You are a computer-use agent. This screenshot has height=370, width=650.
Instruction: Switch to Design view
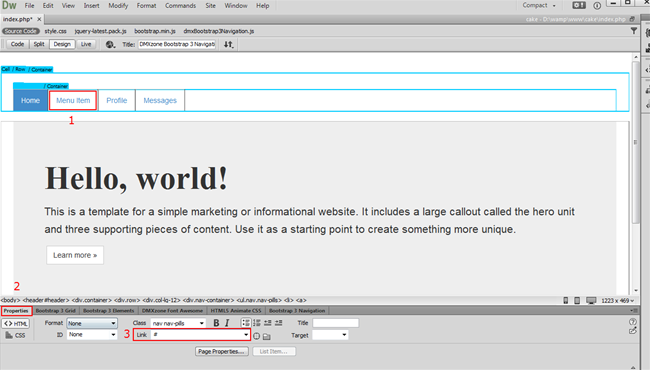pos(62,44)
